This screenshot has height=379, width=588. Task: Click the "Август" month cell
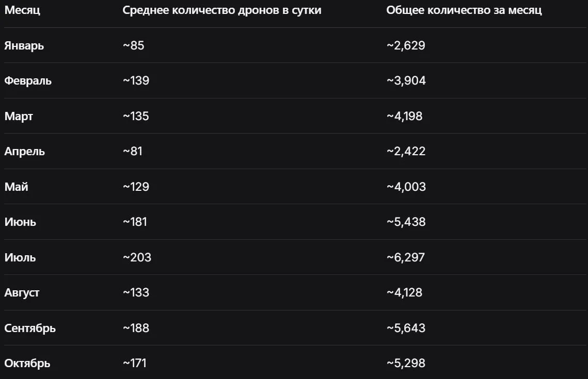[x=22, y=293]
